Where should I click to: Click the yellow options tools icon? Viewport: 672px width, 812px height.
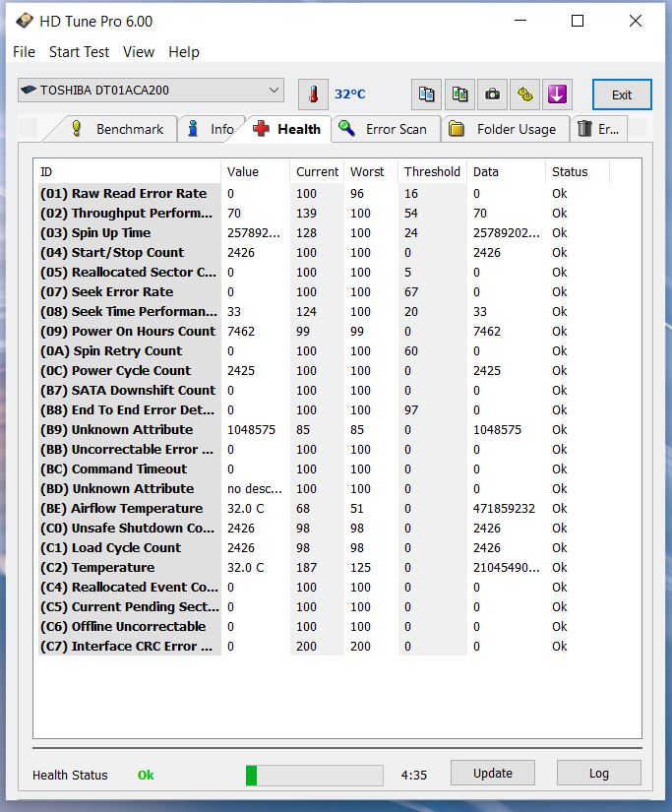tap(525, 94)
